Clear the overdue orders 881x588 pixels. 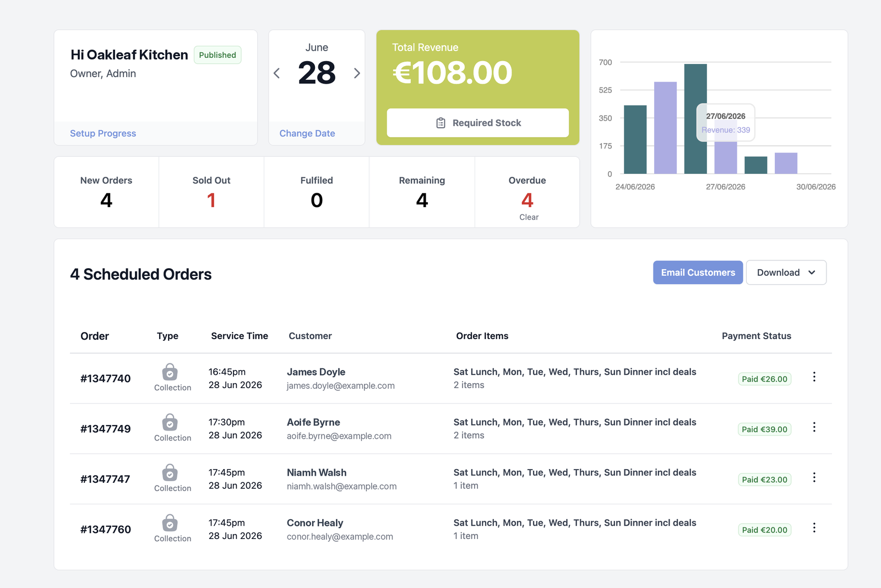tap(529, 217)
